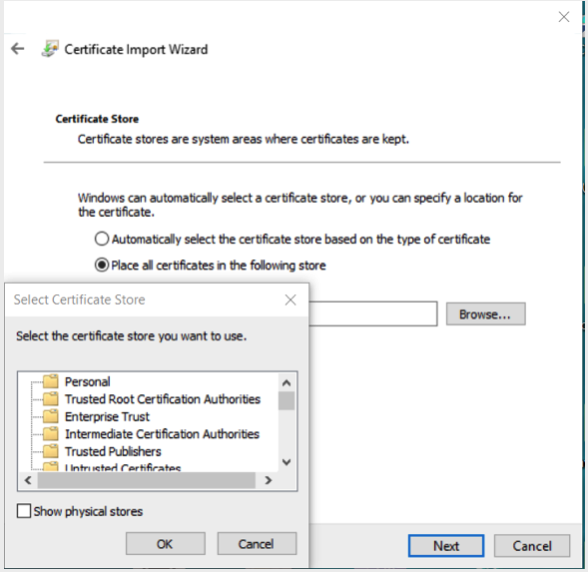This screenshot has width=588, height=572.
Task: Select the Personal folder icon
Action: pyautogui.click(x=51, y=381)
